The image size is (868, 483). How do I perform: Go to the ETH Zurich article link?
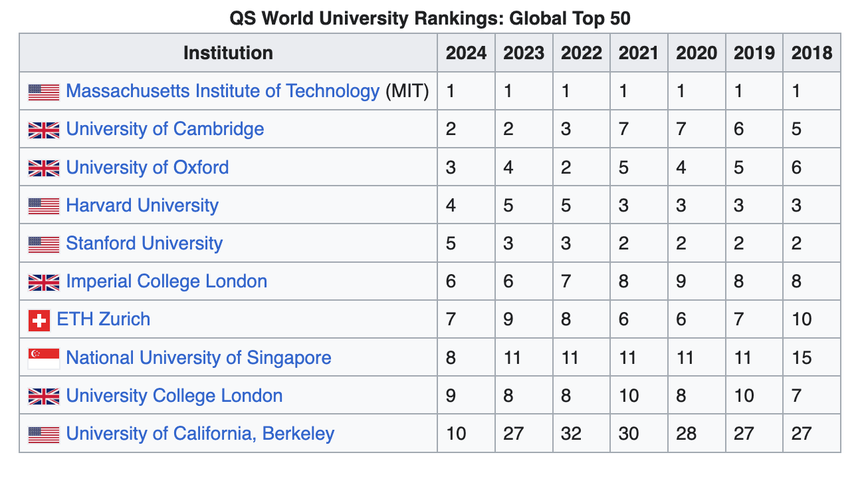(104, 319)
